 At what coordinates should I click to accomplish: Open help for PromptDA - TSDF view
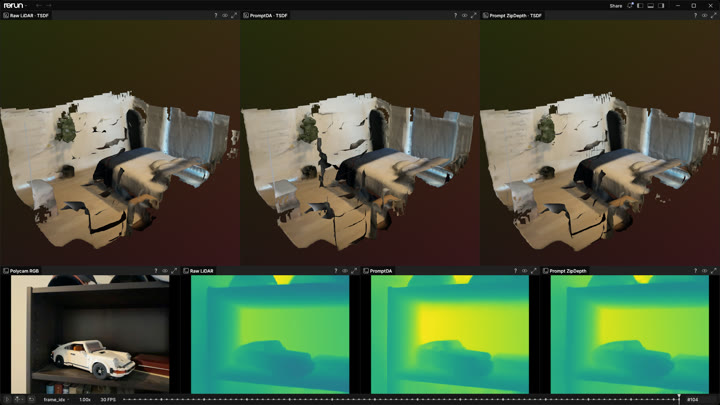pyautogui.click(x=456, y=16)
